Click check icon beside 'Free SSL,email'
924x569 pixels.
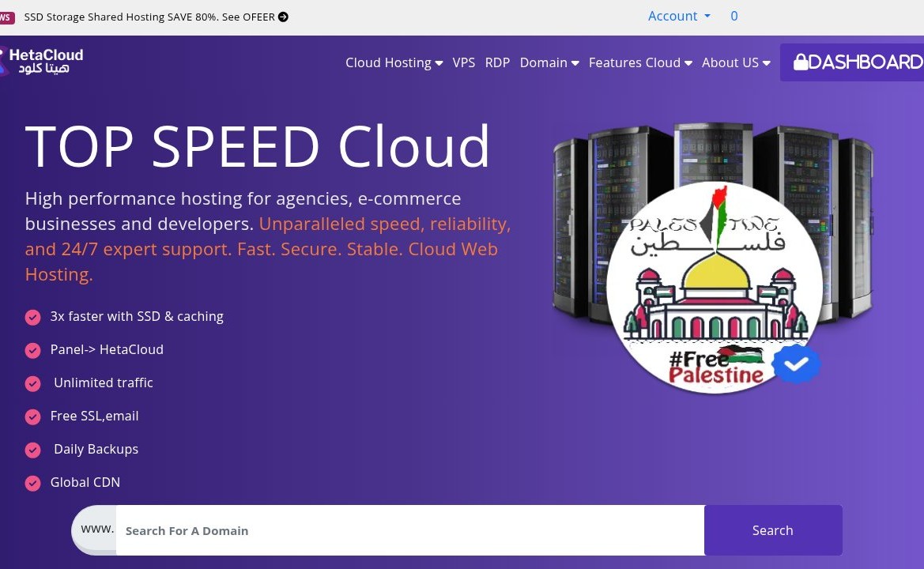pos(33,417)
